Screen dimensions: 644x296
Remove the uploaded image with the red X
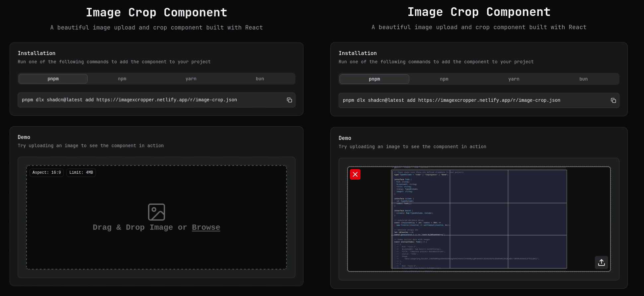355,174
